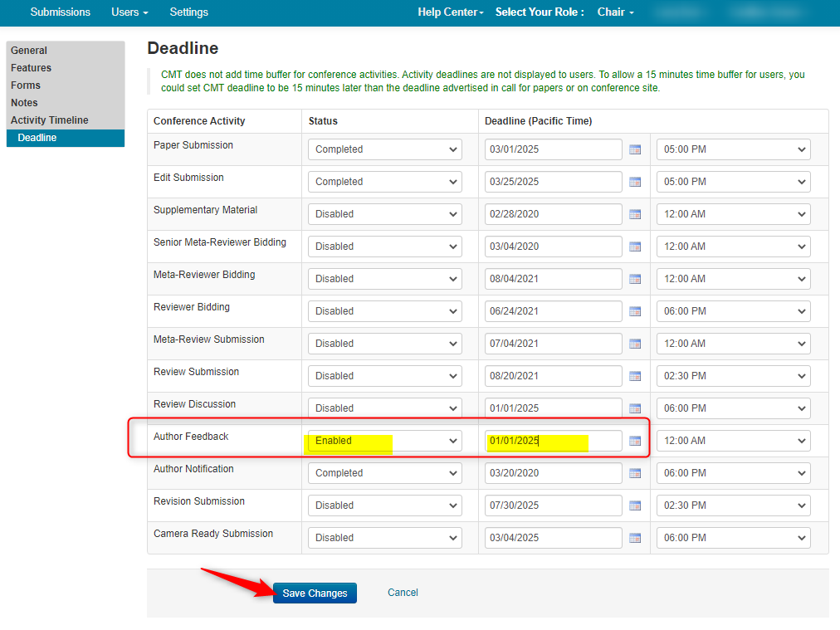Open calendar picker for Meta-Review Submission deadline

(635, 344)
